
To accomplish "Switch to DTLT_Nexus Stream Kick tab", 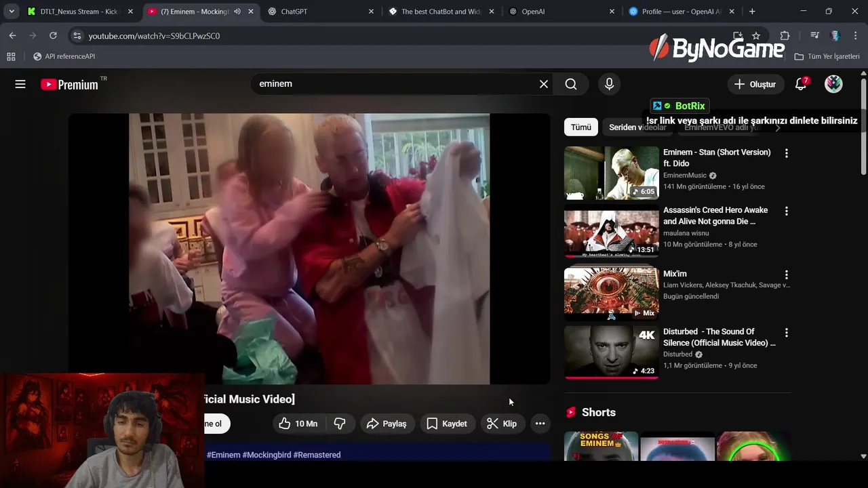I will (x=79, y=12).
